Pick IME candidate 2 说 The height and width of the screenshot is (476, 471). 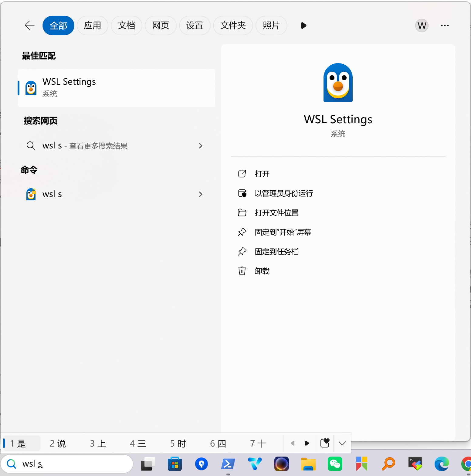58,444
